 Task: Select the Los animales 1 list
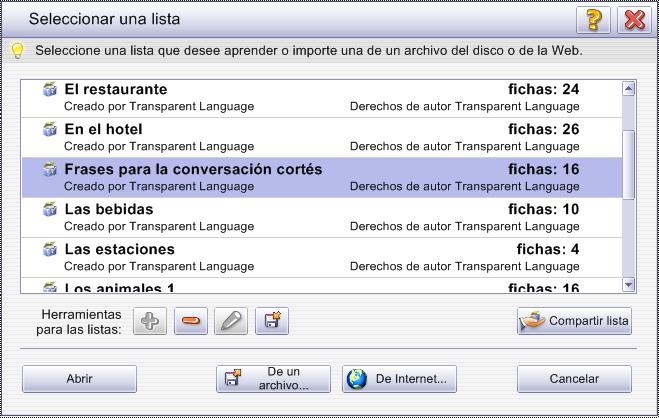coord(322,285)
